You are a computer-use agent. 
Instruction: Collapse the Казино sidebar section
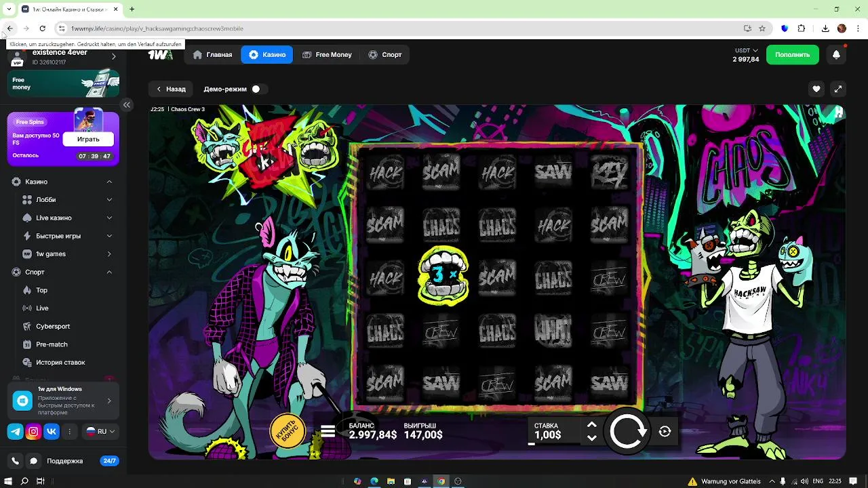coord(109,182)
